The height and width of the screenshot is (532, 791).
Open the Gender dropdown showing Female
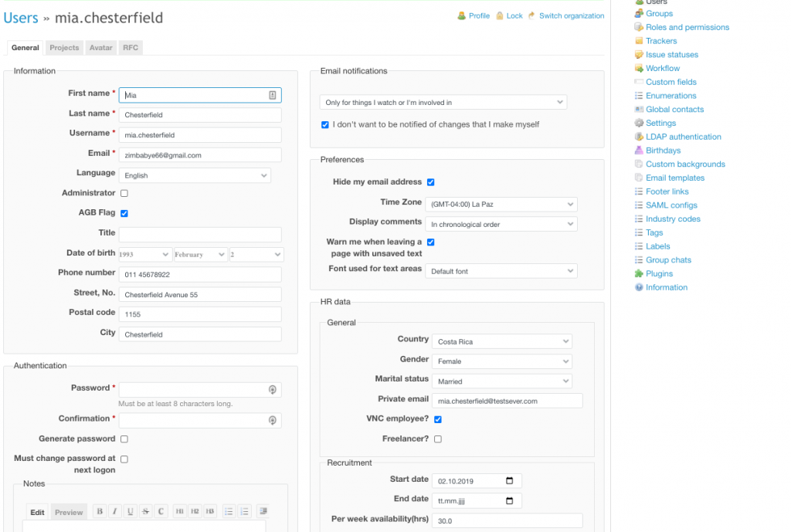(502, 361)
